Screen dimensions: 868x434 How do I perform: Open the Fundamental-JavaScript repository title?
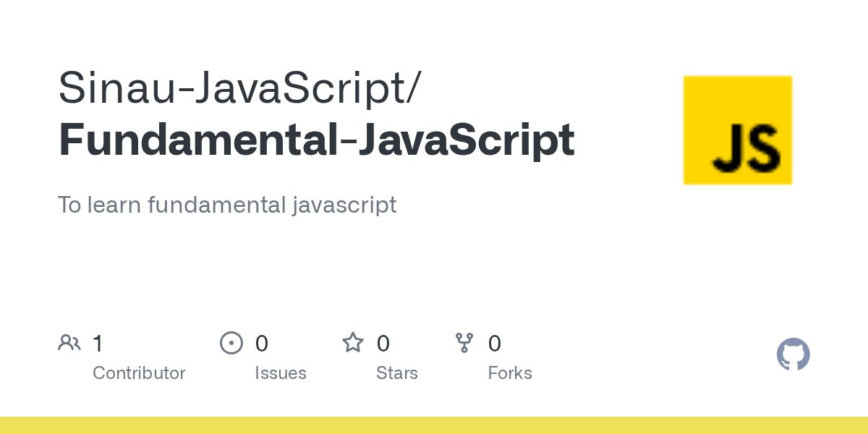316,139
